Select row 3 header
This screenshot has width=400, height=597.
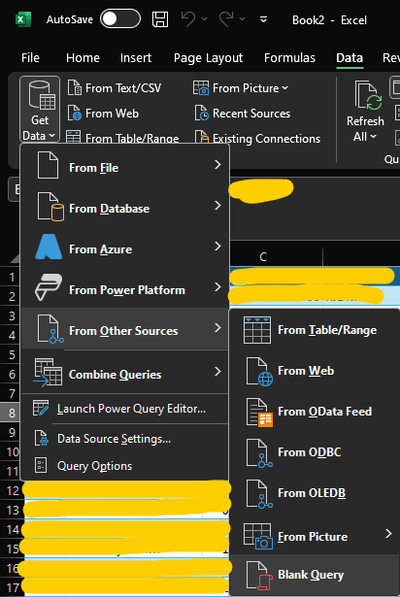pyautogui.click(x=11, y=316)
